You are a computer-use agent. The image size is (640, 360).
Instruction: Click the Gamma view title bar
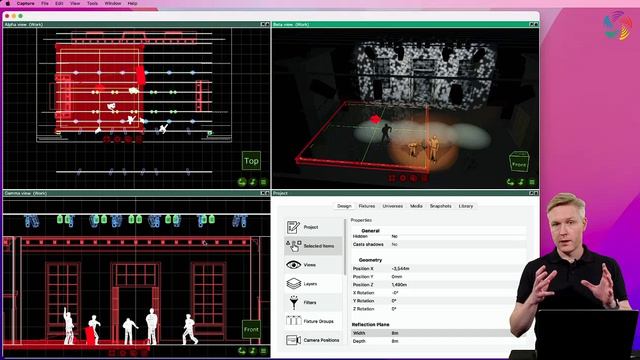136,193
